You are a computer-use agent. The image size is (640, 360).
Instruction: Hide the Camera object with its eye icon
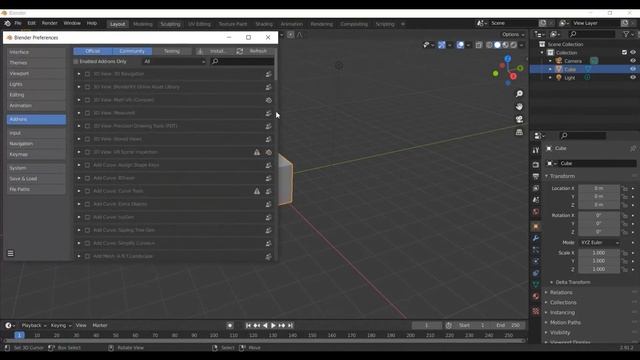[633, 61]
